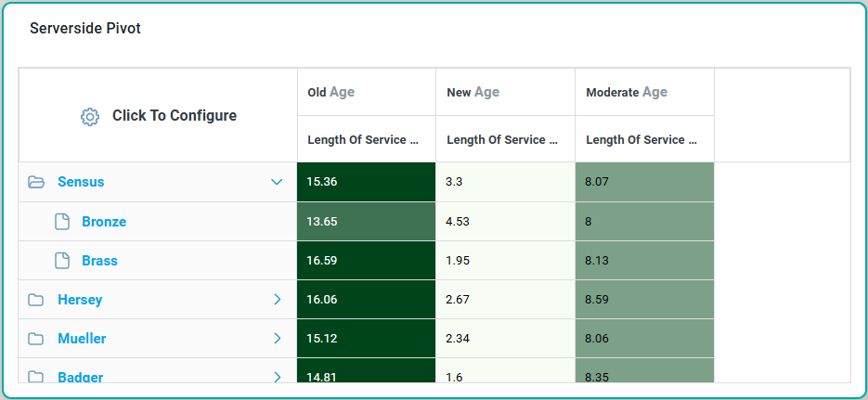Collapse the Sensus row chevron
The height and width of the screenshot is (400, 868).
tap(277, 182)
